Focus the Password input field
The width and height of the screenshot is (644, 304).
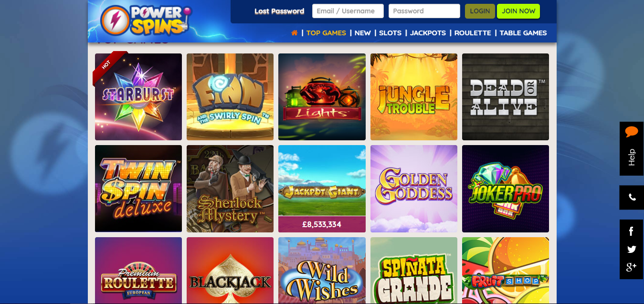(x=424, y=11)
